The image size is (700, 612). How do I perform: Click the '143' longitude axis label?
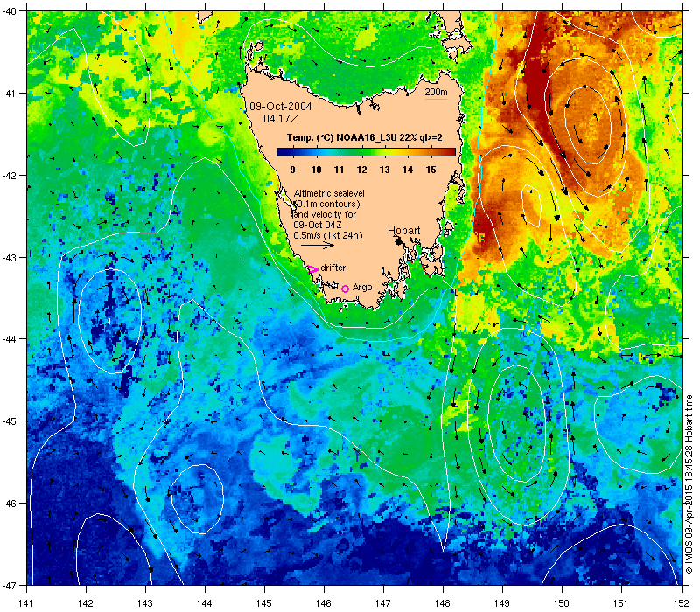click(x=145, y=603)
